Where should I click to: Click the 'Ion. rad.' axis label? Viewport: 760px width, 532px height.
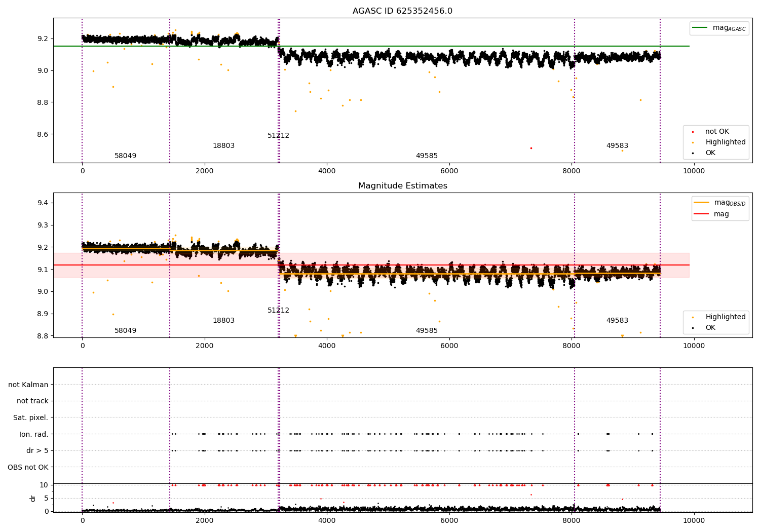point(34,434)
